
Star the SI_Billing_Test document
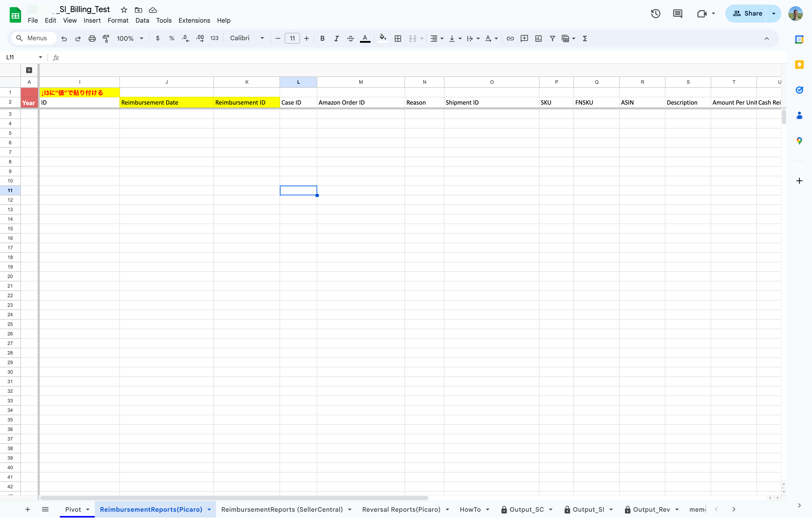tap(124, 10)
